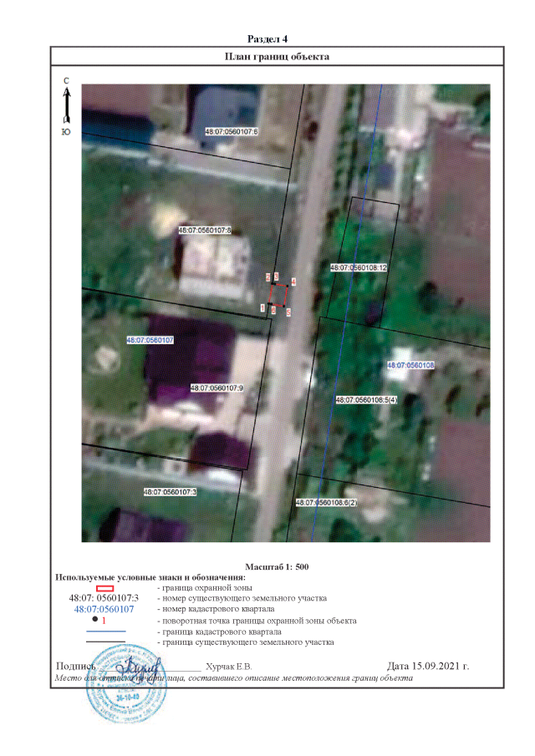Click the north arrow compass symbol
Screen dimensions: 535x756
coord(66,106)
